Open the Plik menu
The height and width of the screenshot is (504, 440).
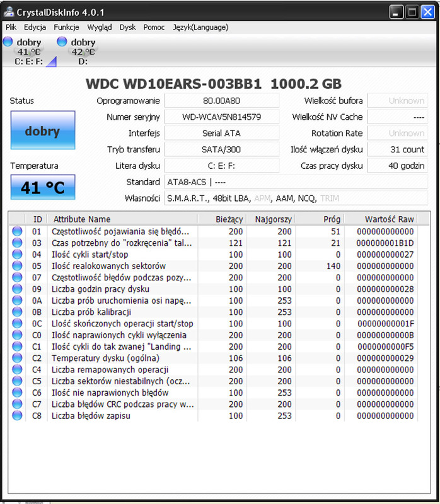(x=11, y=27)
